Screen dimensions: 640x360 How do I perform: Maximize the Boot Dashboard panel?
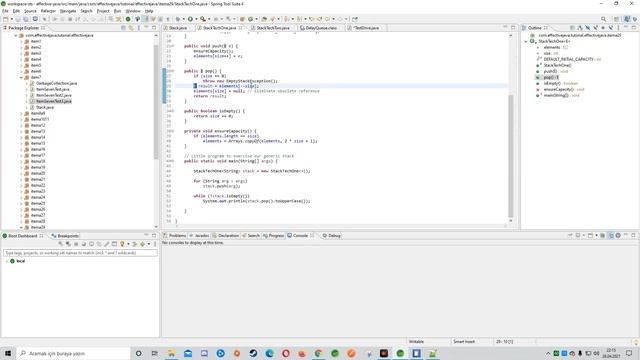[x=154, y=236]
